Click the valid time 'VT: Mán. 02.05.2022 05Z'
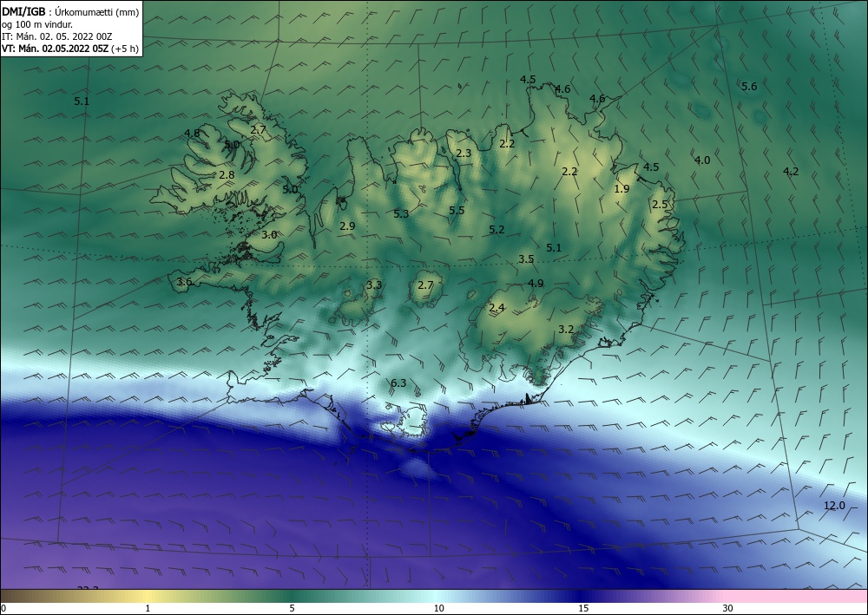Screen dimensions: 868x615 (57, 49)
